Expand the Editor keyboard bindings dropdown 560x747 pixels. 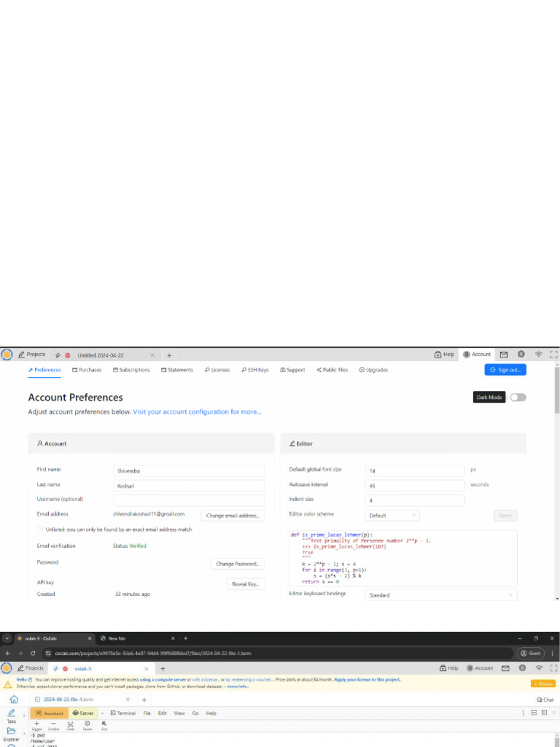[x=440, y=595]
